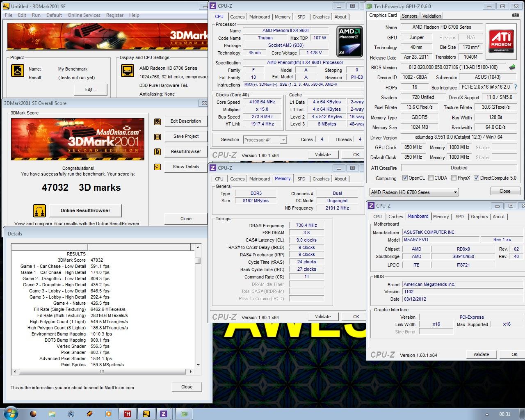Switch to 3DMark in the taskbar
Screen dimensions: 525x420
[x=146, y=413]
